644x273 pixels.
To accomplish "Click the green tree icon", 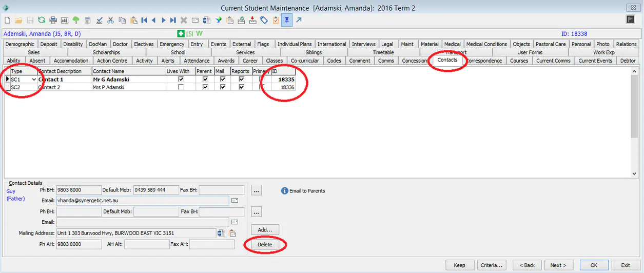I will click(76, 21).
